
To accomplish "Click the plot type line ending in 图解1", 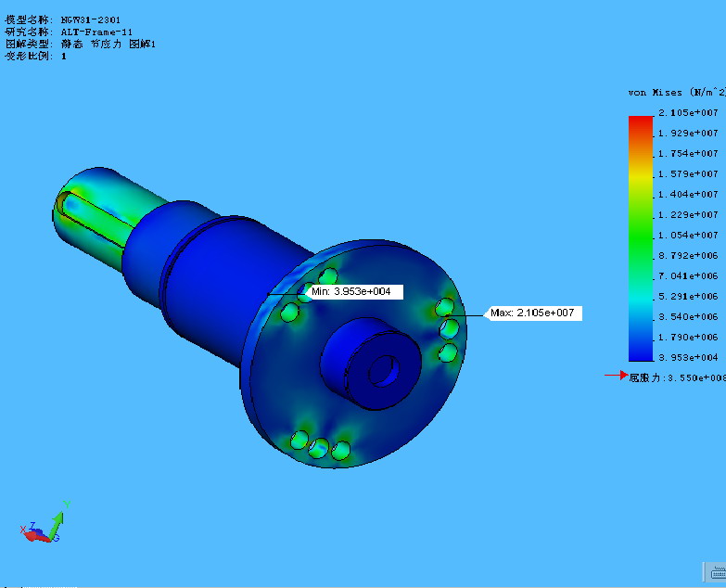I will tap(80, 44).
